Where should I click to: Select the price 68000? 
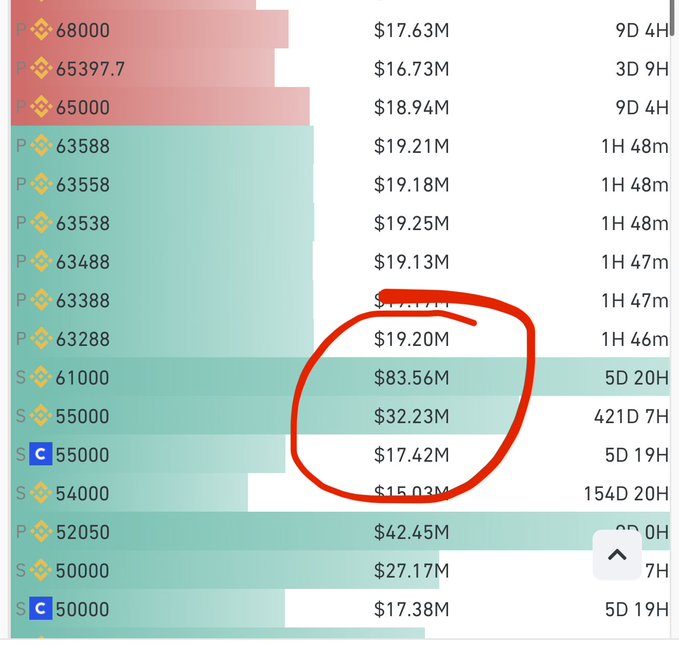(83, 30)
